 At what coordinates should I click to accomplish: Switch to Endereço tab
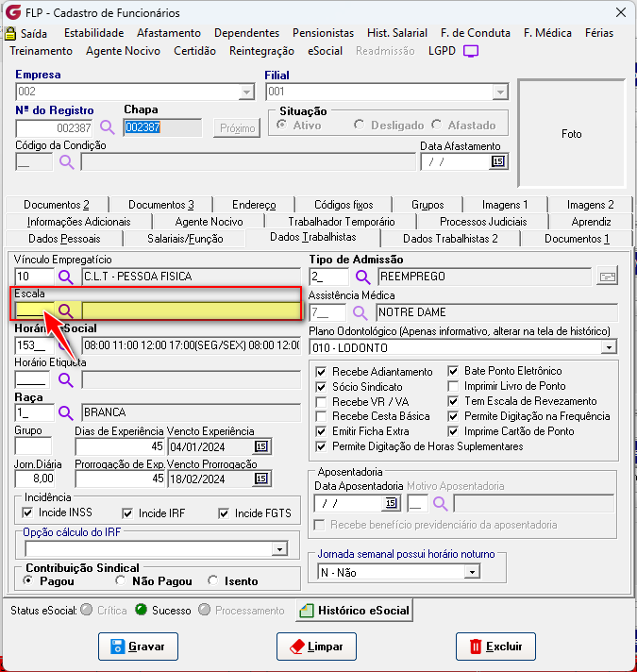coord(254,205)
